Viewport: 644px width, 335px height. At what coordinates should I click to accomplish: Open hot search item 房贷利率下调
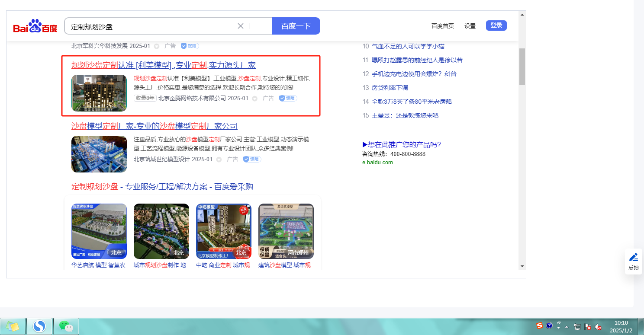[390, 88]
